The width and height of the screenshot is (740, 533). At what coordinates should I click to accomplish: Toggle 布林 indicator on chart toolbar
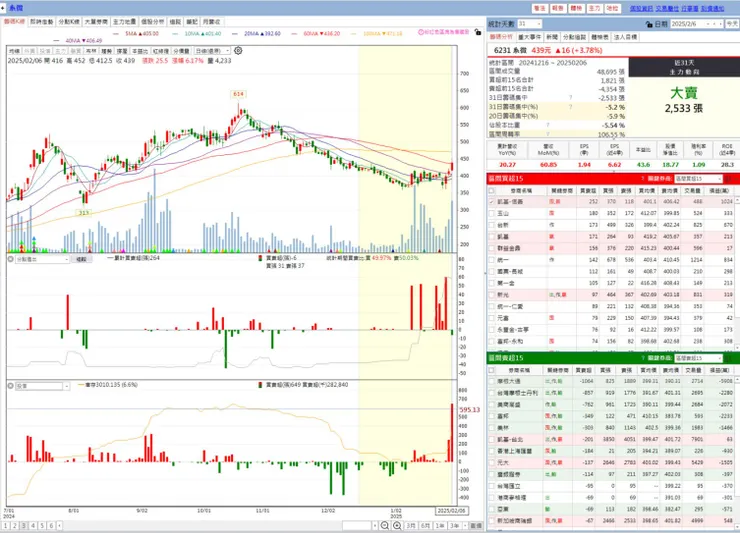click(x=91, y=51)
